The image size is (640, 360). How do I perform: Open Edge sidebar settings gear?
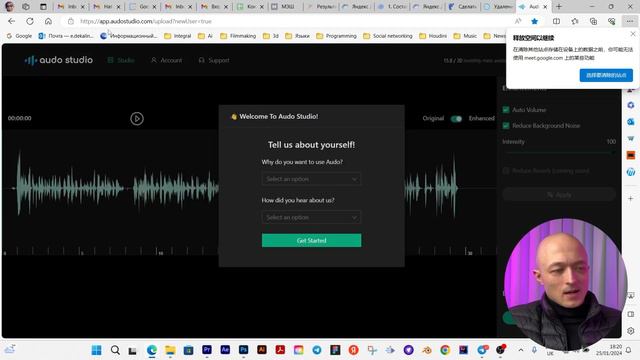pos(631,331)
